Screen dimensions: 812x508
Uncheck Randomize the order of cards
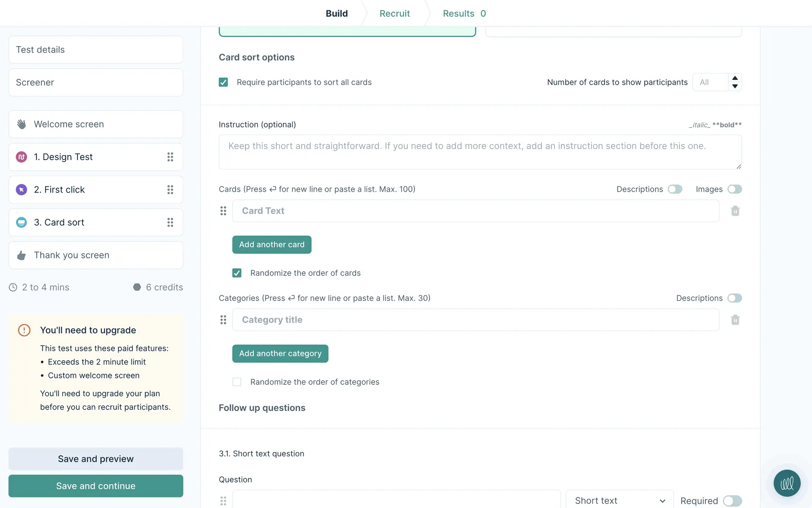237,273
